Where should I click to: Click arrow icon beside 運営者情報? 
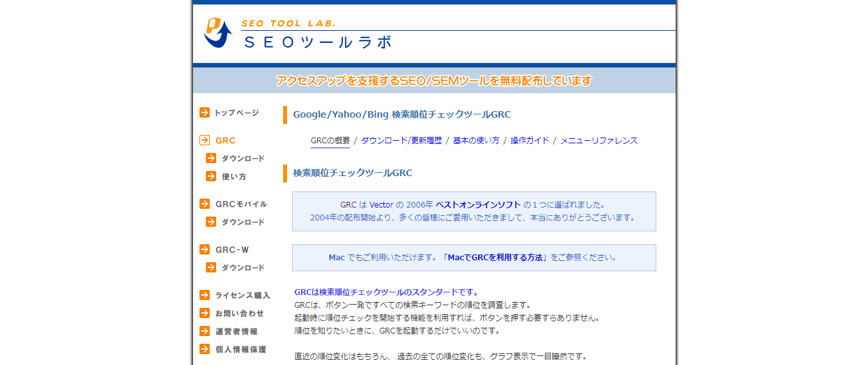(x=205, y=331)
